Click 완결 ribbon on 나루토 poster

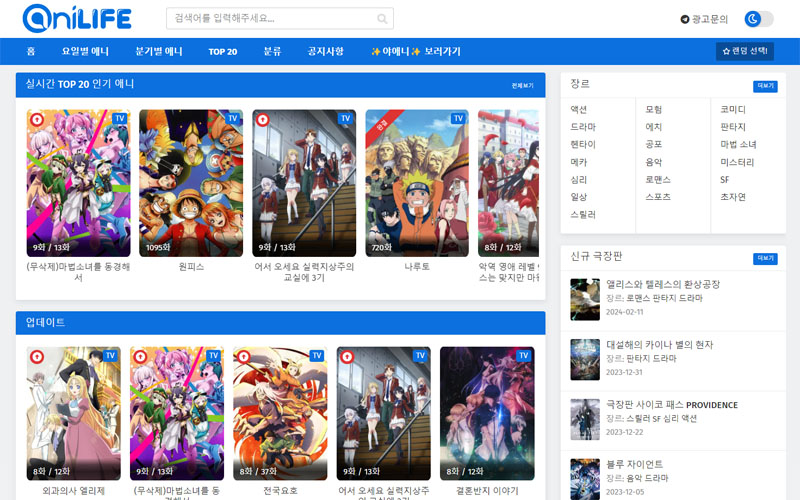tap(383, 126)
